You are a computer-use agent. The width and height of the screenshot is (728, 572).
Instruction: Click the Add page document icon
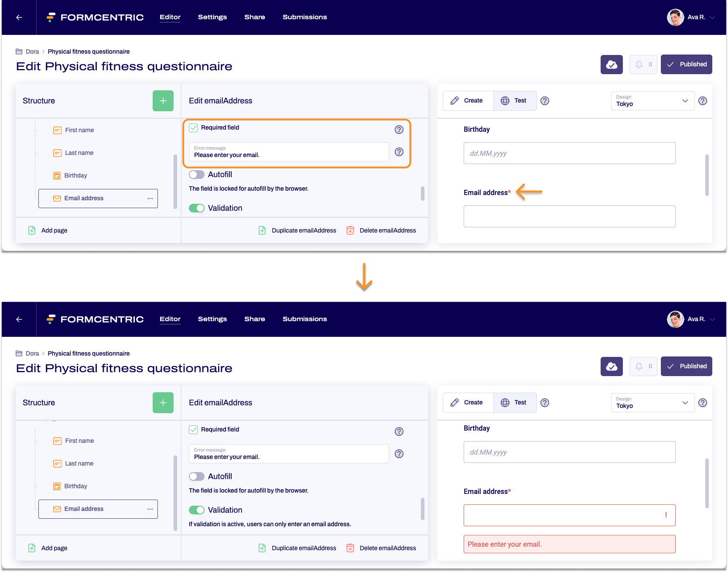coord(31,230)
